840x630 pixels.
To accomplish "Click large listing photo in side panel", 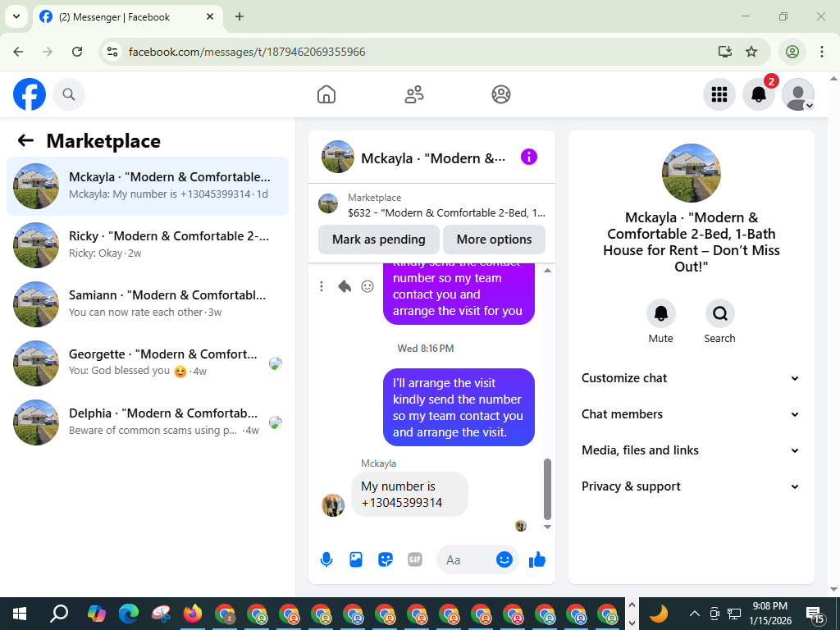I will click(691, 172).
